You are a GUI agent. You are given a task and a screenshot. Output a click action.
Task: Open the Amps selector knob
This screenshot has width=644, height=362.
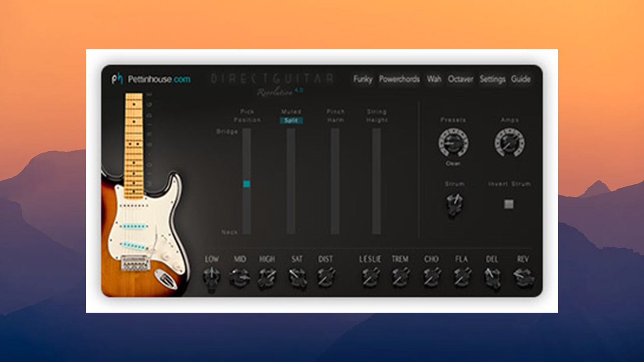[509, 142]
